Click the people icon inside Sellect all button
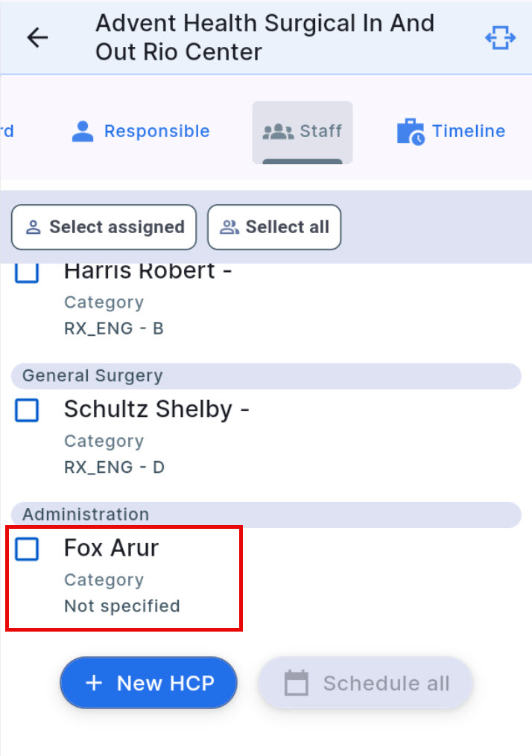 click(229, 226)
